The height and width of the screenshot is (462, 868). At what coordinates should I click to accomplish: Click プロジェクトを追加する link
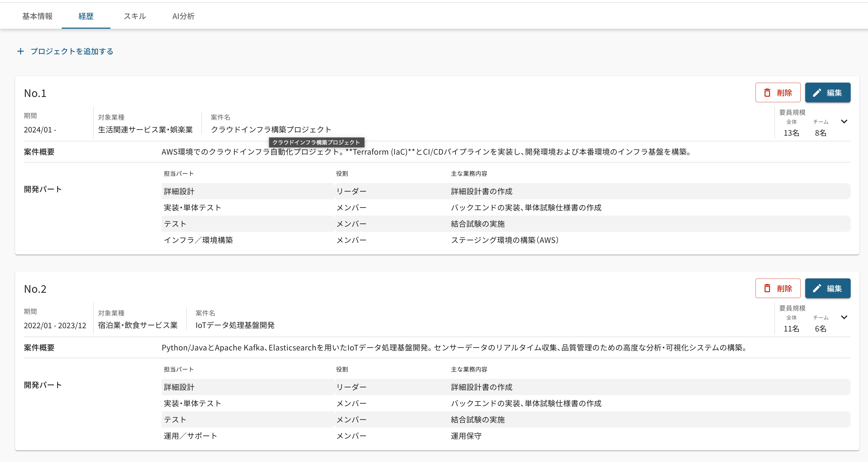pos(72,51)
